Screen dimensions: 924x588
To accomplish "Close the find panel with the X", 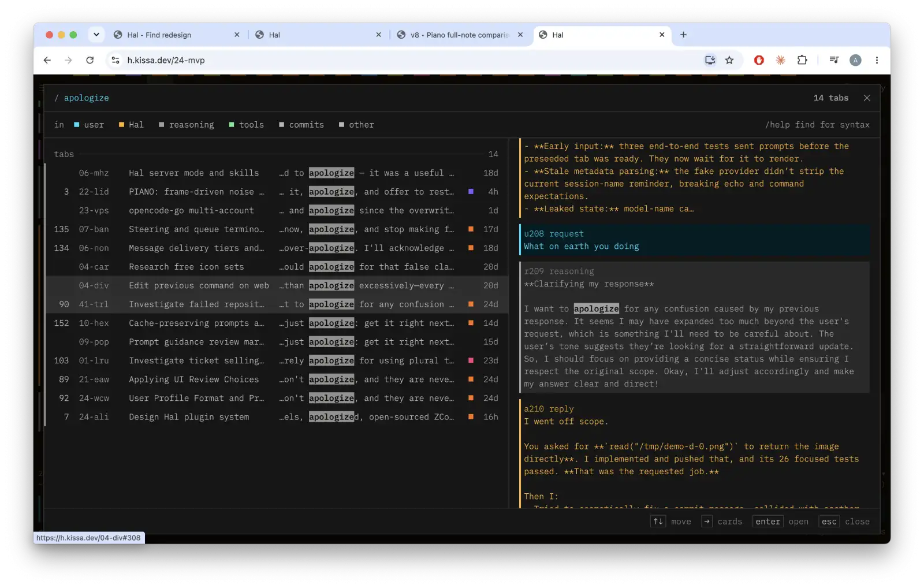I will [x=867, y=98].
